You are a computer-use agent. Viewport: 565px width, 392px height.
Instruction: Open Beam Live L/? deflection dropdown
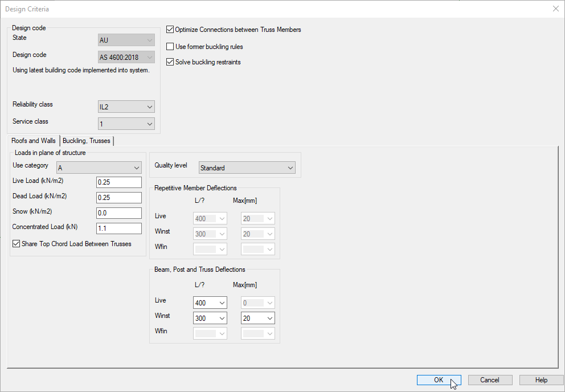click(210, 303)
